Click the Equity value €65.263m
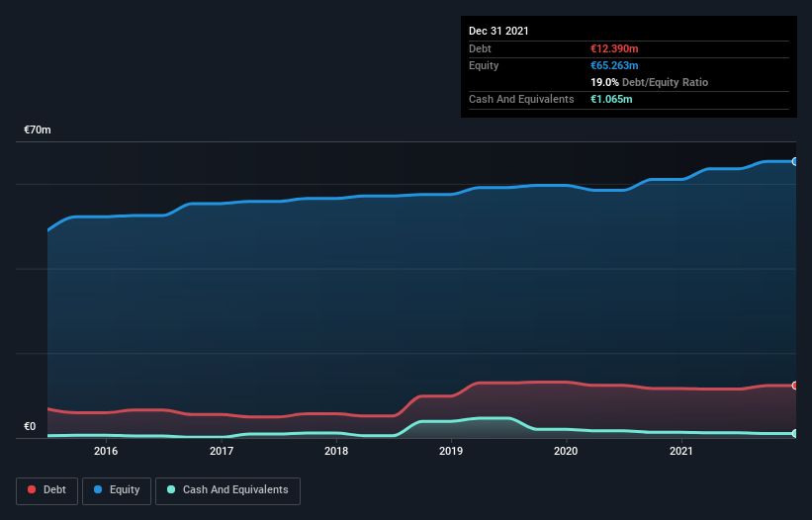This screenshot has width=812, height=520. pyautogui.click(x=614, y=65)
